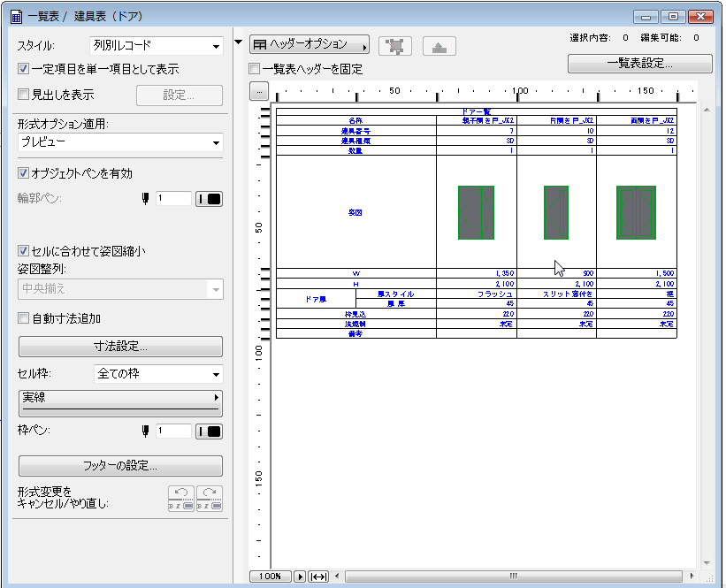Open the ヘッダーオプション popup button
The image size is (726, 588).
310,44
